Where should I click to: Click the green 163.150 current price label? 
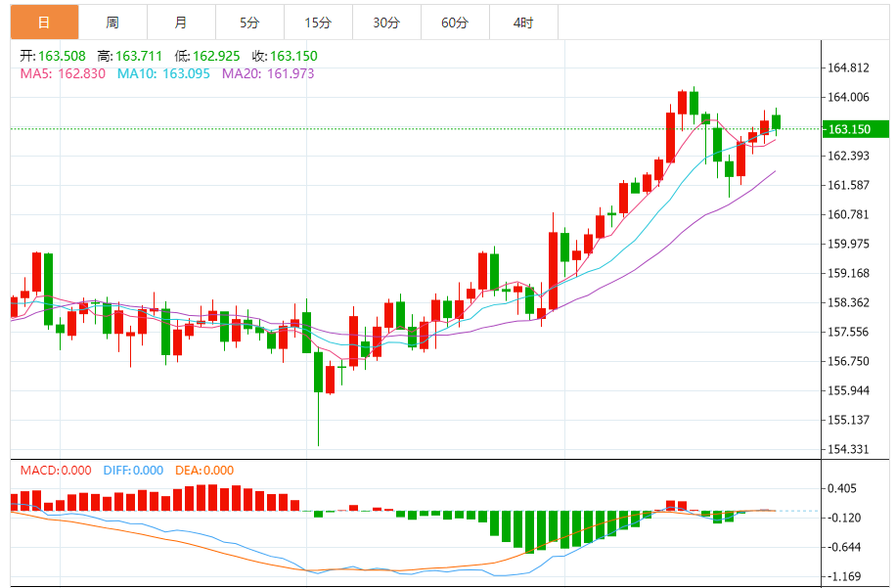(856, 129)
